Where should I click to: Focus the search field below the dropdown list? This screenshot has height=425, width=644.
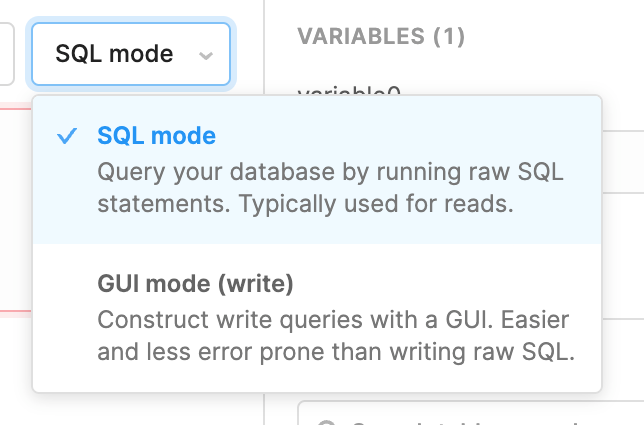click(x=470, y=416)
